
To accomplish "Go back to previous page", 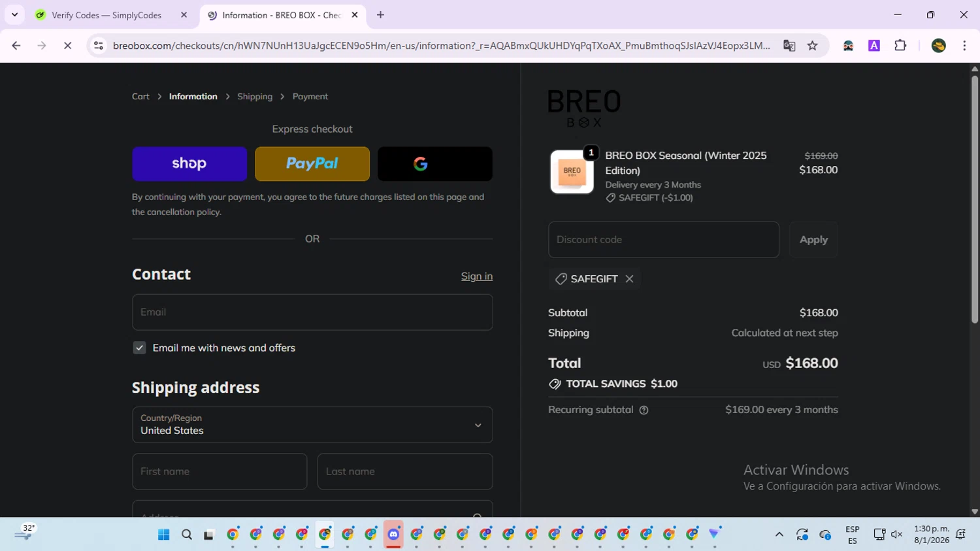I will point(16,46).
